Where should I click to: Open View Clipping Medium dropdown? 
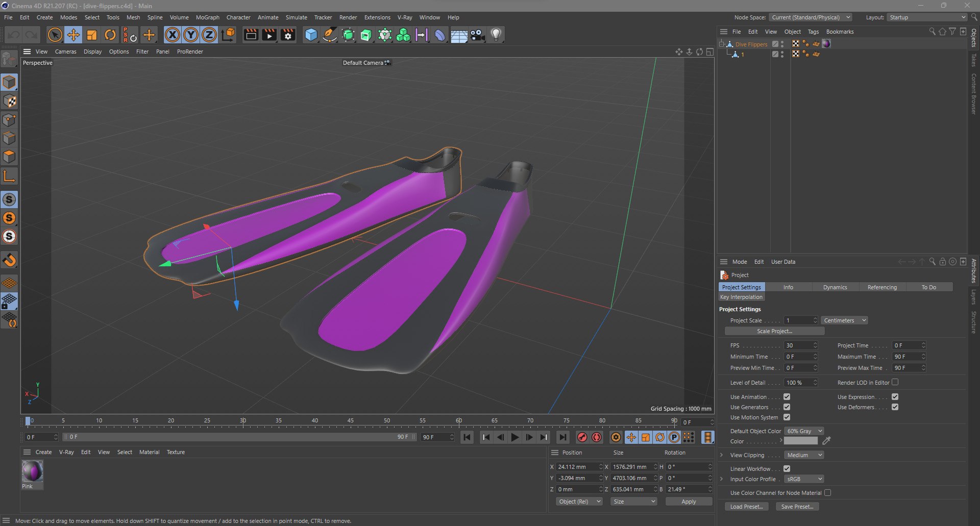click(804, 455)
